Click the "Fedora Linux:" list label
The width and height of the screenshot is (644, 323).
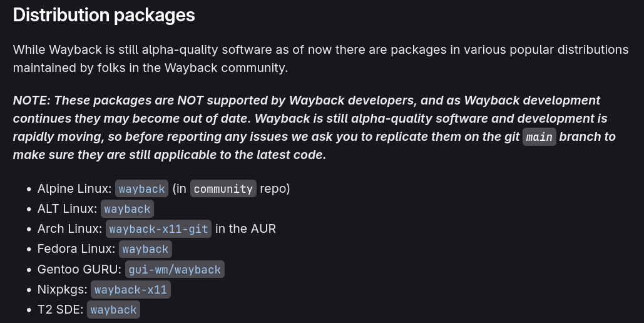pyautogui.click(x=76, y=249)
